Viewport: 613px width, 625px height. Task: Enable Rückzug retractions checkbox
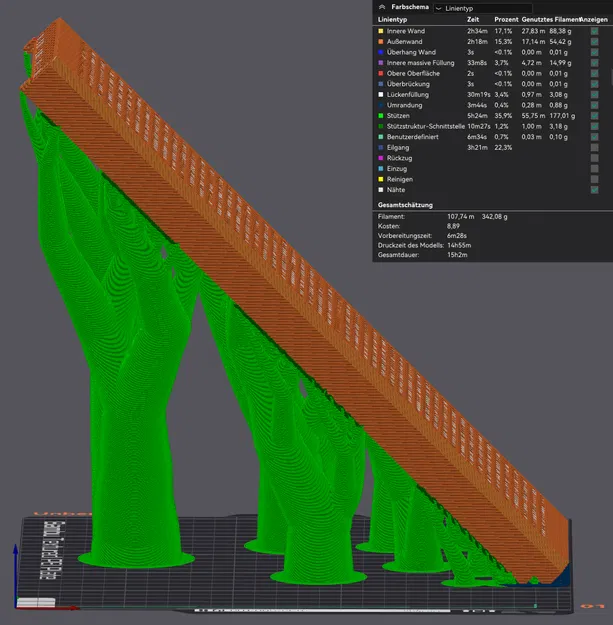[x=594, y=158]
